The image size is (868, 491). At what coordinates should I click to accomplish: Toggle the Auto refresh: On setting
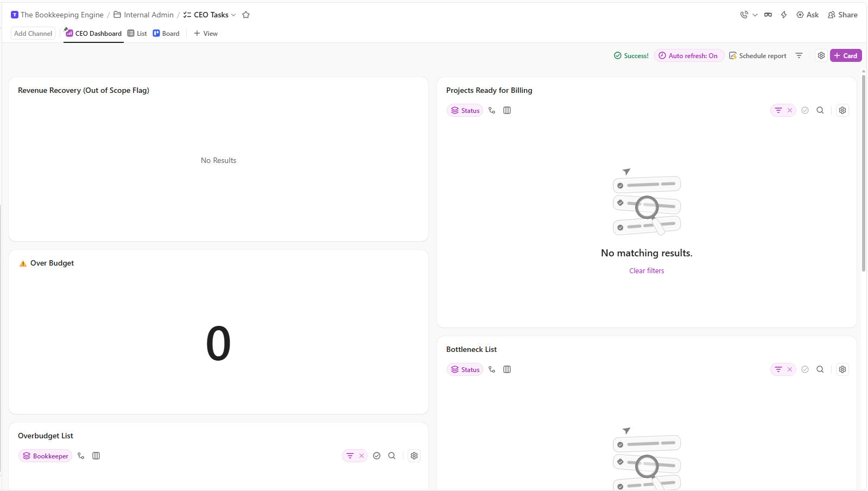689,55
